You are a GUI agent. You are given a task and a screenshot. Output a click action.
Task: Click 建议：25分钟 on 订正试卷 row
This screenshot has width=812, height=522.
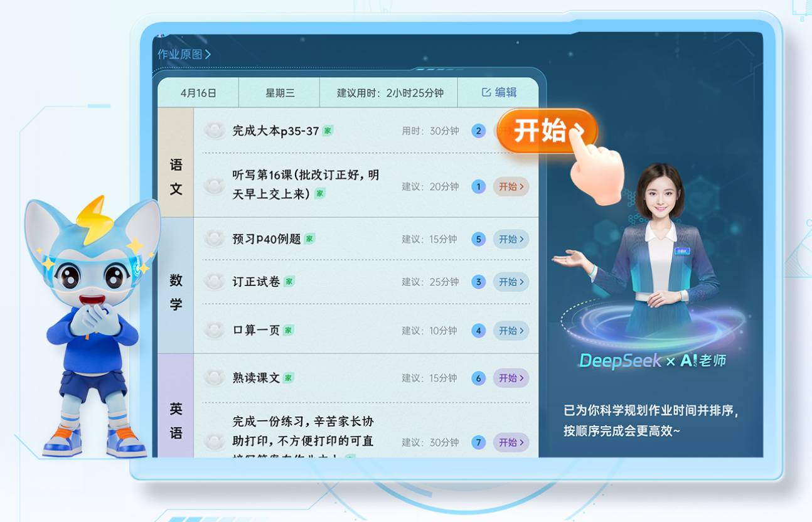[430, 282]
